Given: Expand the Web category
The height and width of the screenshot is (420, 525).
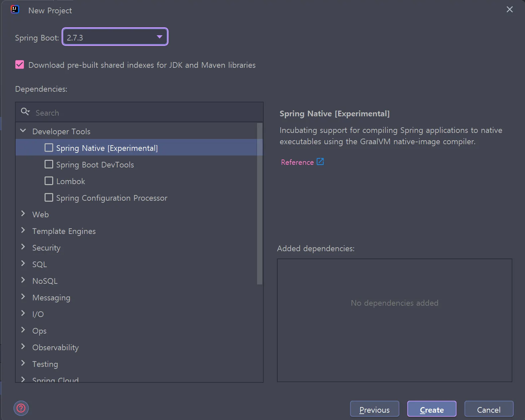Looking at the screenshot, I should coord(23,214).
